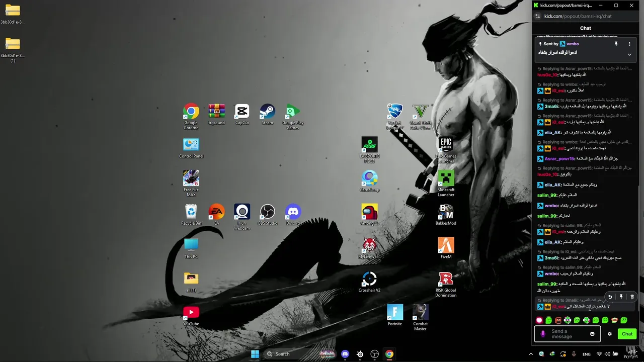644x362 pixels.
Task: Switch to Chrome on the taskbar
Action: coord(389,354)
